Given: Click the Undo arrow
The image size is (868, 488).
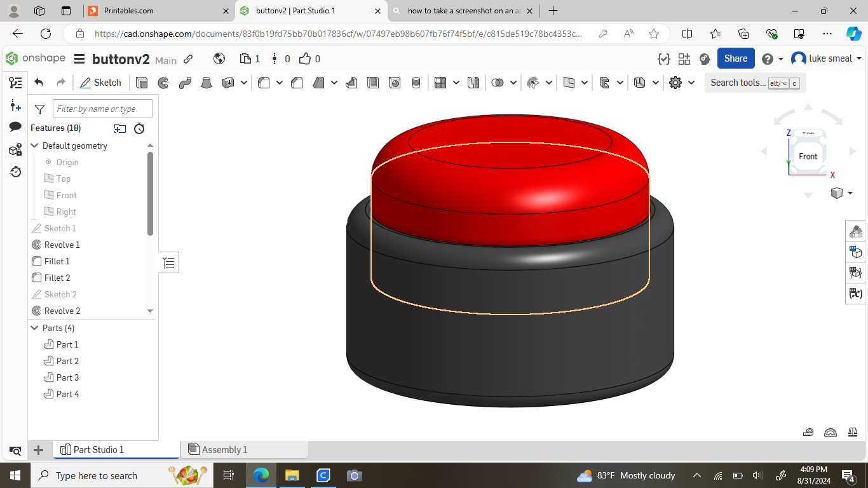Looking at the screenshot, I should click(39, 83).
